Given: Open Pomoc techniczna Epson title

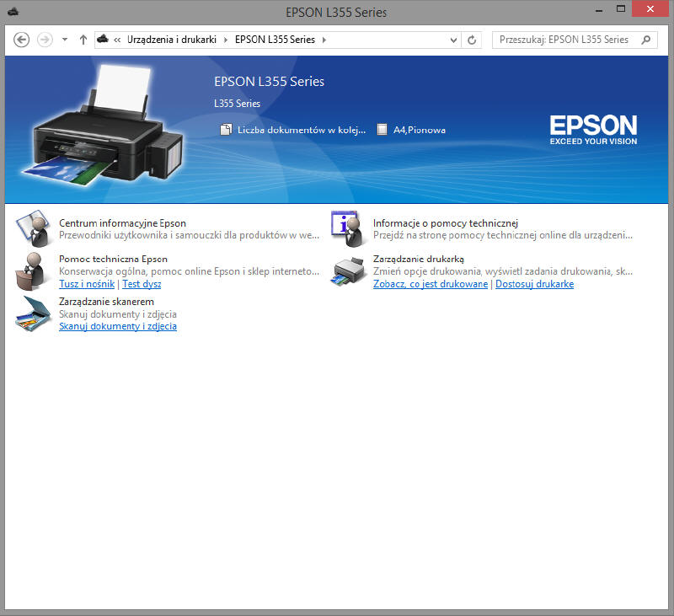Looking at the screenshot, I should click(x=113, y=259).
